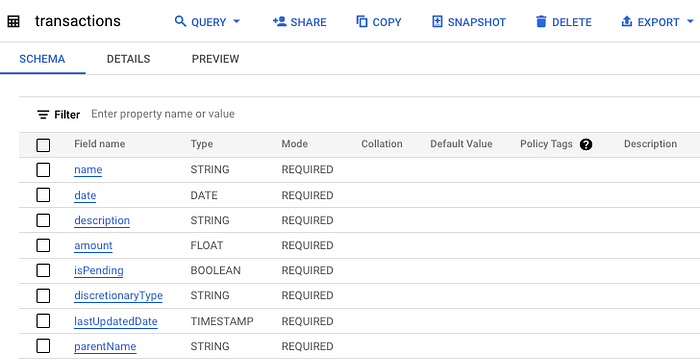Check the name field checkbox

pos(43,170)
